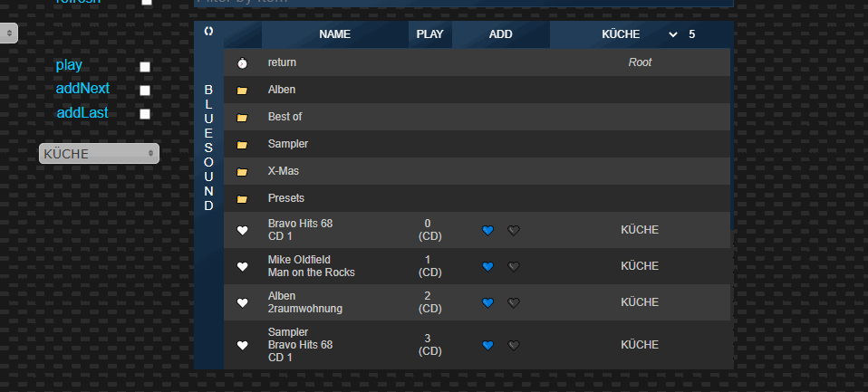Click the PLAY column header
The width and height of the screenshot is (868, 392).
click(430, 34)
